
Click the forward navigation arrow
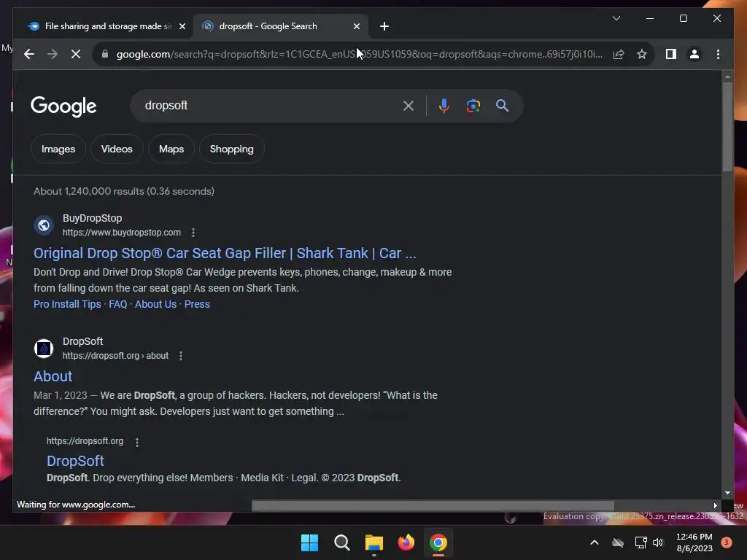point(53,54)
